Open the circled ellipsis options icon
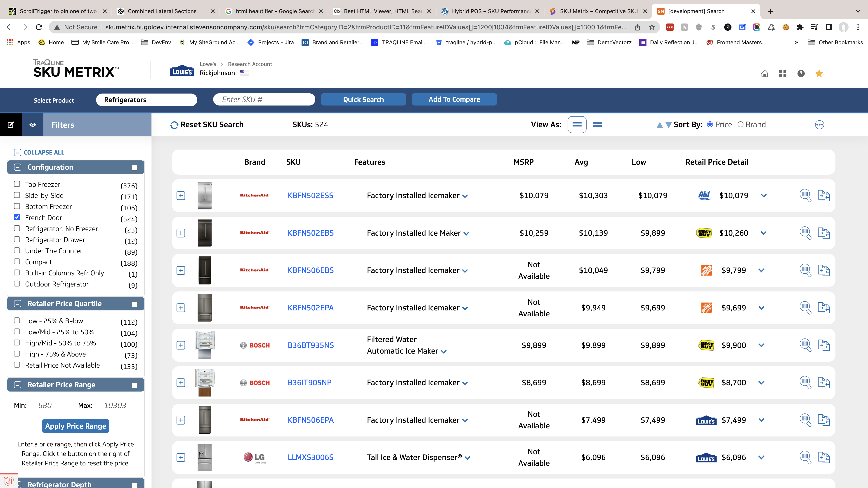 [x=819, y=125]
